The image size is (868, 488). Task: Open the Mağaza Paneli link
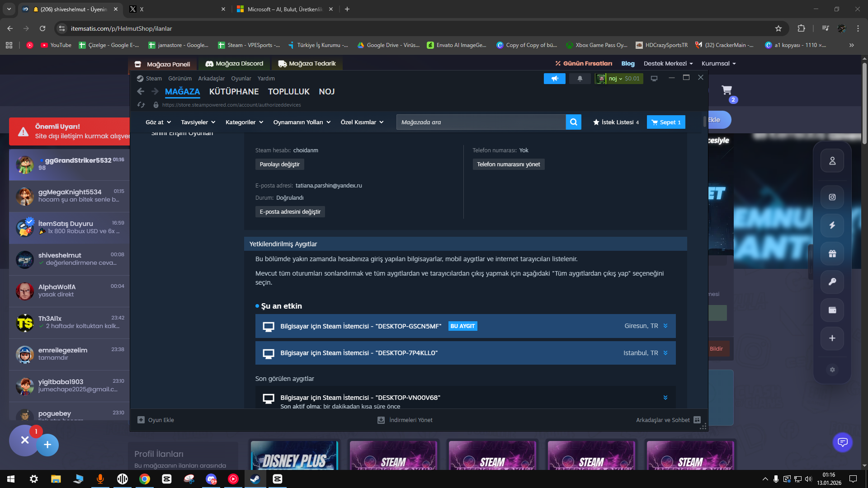[x=163, y=64]
